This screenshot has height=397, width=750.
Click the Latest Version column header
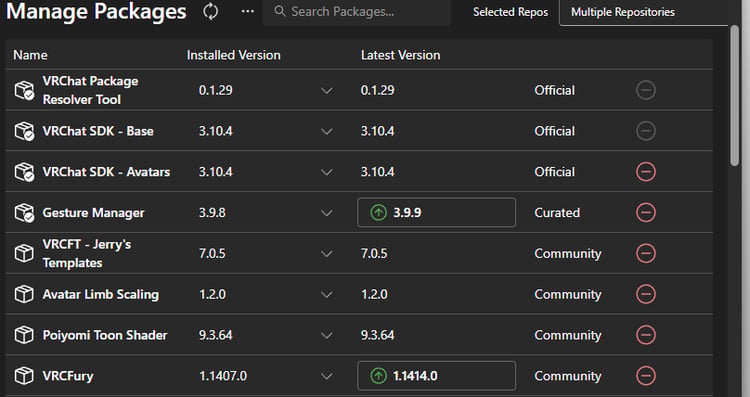(400, 55)
